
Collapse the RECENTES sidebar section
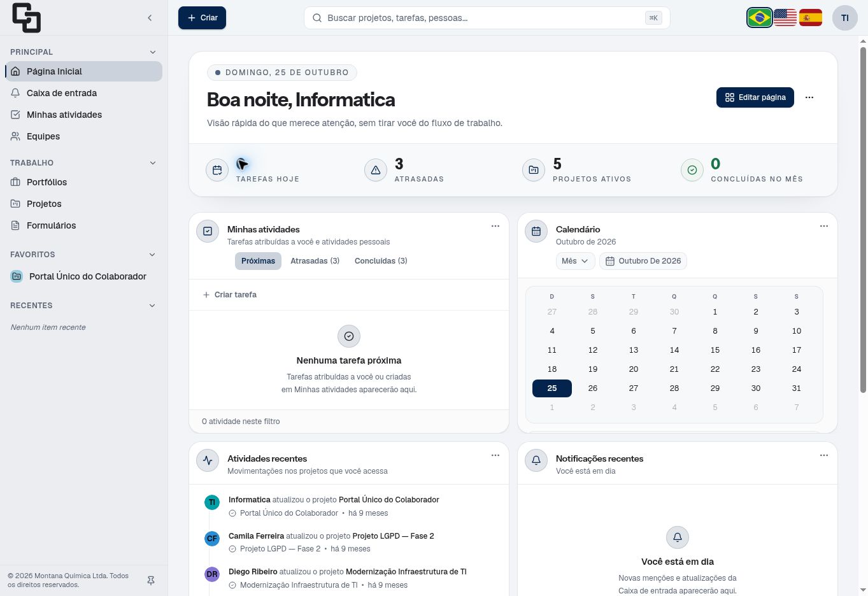pos(152,306)
